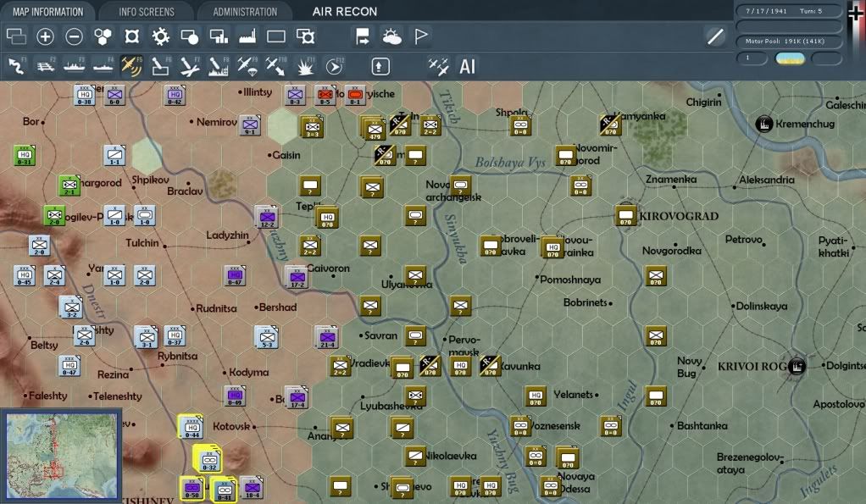Click the rectangle with bracketed square icon

pos(305,37)
